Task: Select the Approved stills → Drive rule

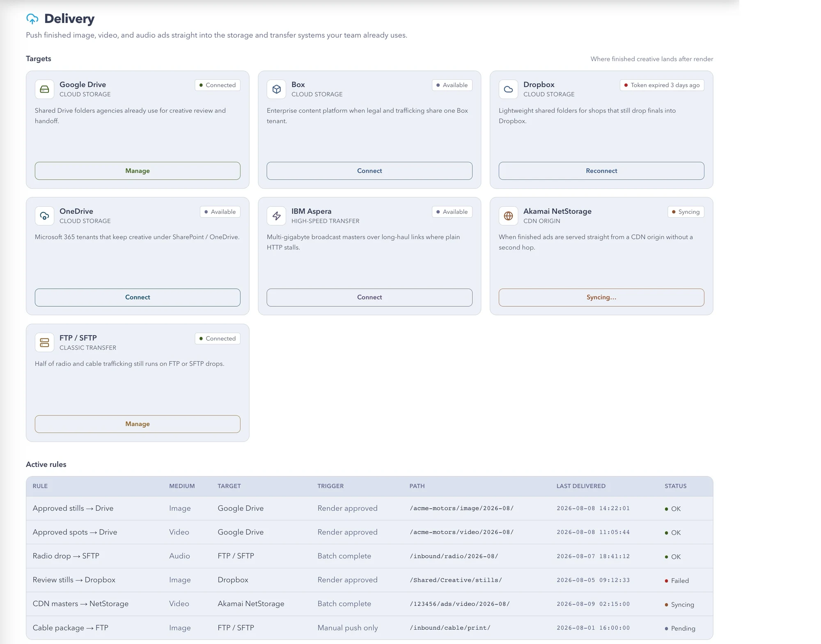Action: (x=369, y=508)
